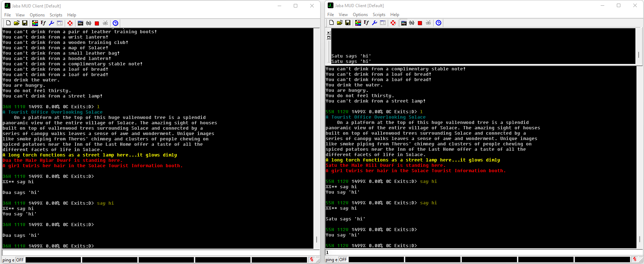644x264 pixels.
Task: Open File menu in right window
Action: pyautogui.click(x=331, y=15)
